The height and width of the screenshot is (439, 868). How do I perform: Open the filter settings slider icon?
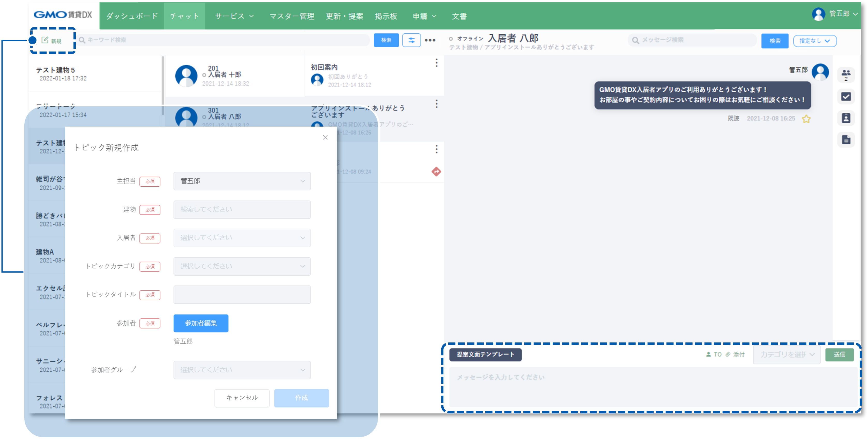coord(411,40)
